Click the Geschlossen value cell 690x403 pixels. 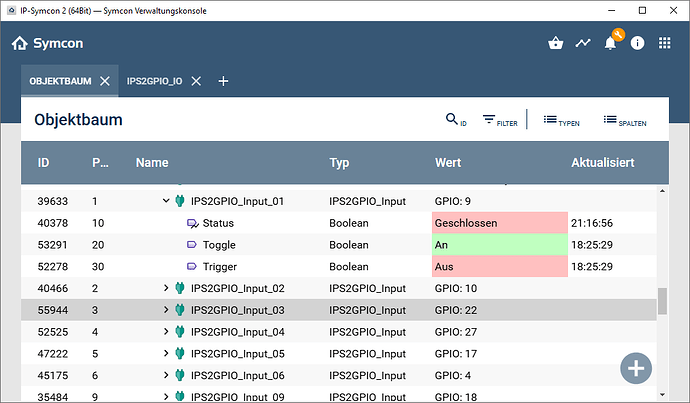pos(500,223)
